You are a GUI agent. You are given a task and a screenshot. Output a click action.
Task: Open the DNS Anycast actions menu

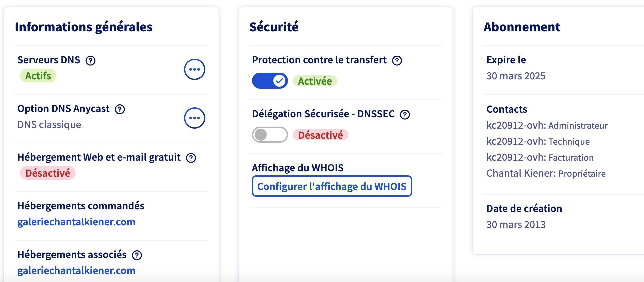pos(195,118)
